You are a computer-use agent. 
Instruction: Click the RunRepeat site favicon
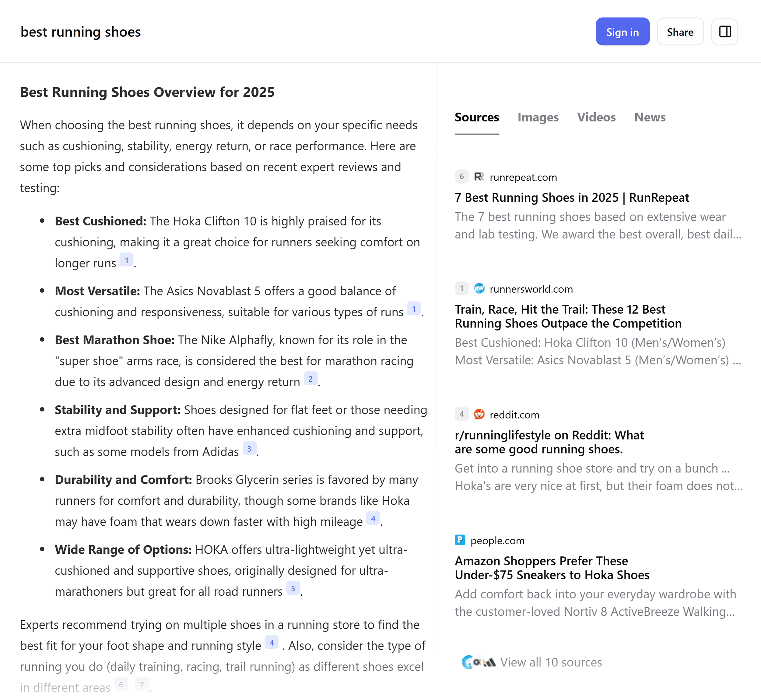479,177
